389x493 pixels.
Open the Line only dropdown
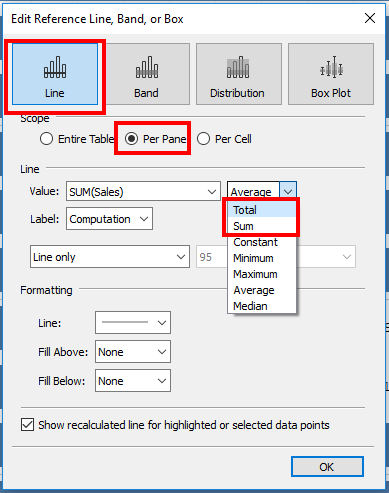(x=110, y=257)
